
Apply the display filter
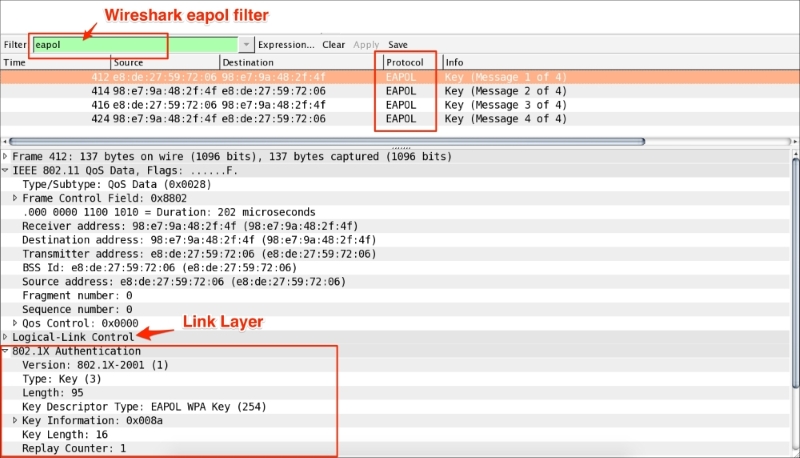[x=366, y=45]
